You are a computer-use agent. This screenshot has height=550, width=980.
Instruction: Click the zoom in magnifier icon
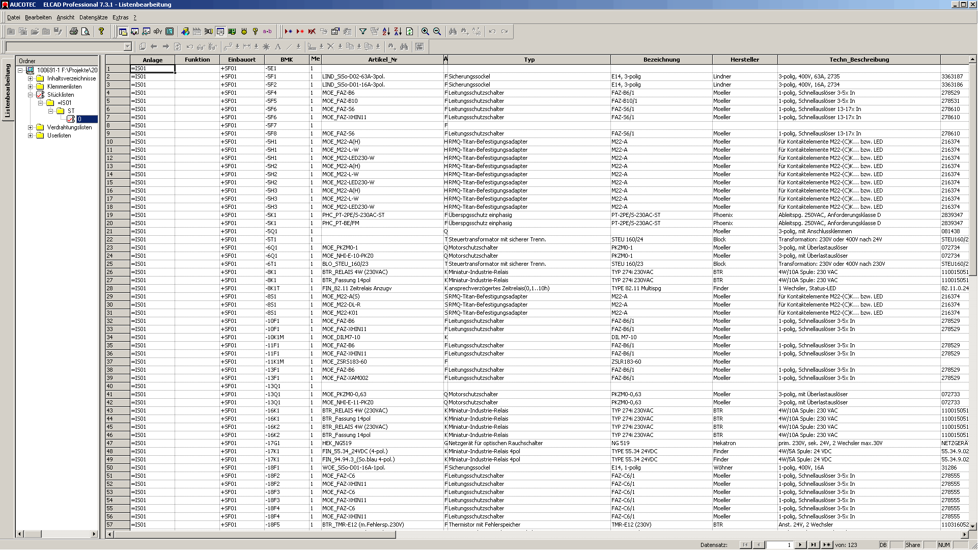(426, 32)
